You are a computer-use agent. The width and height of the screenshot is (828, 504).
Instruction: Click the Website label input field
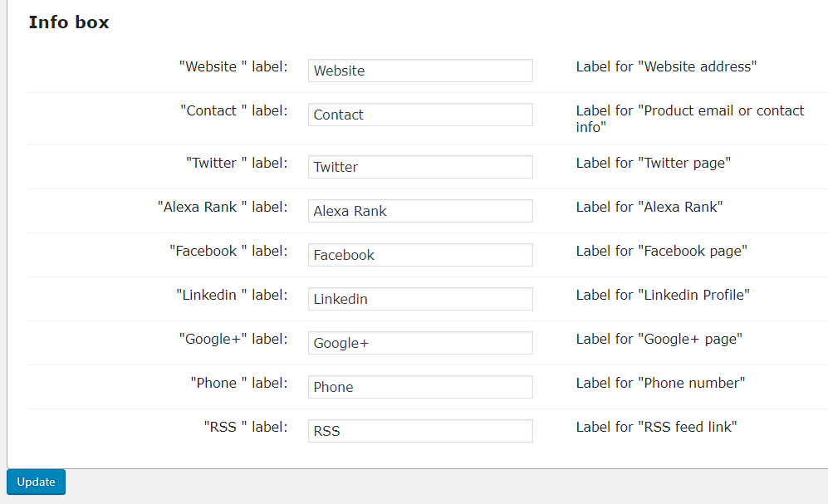point(419,71)
